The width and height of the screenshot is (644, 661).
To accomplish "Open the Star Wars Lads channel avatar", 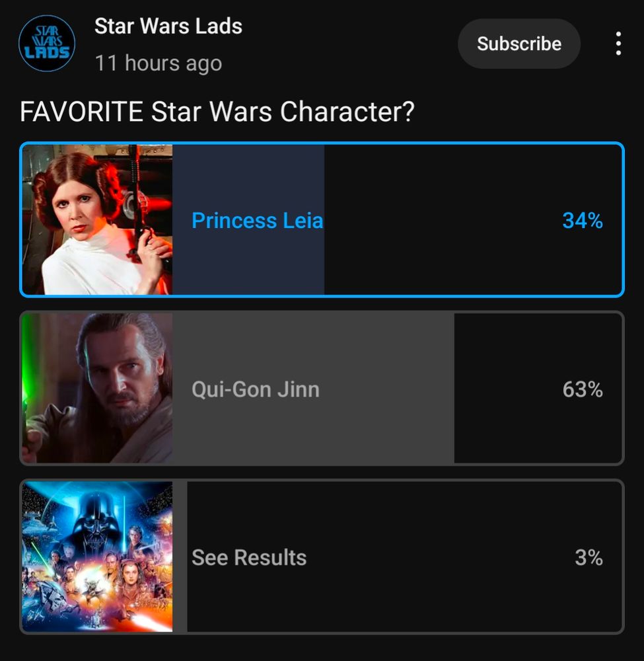I will click(x=47, y=44).
